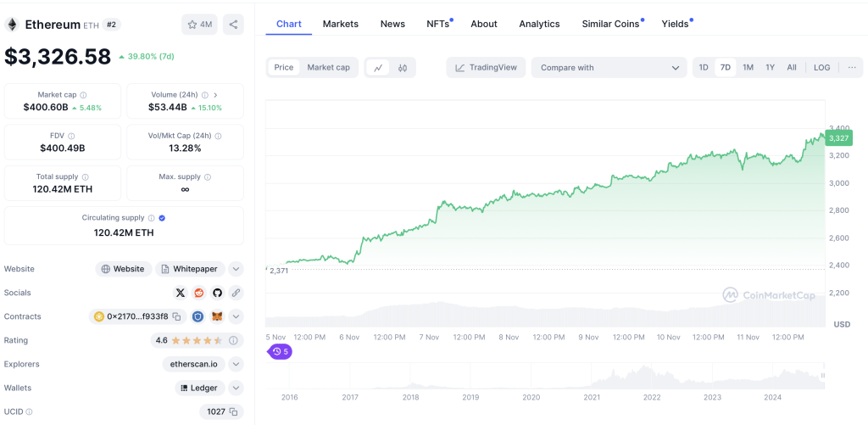This screenshot has height=425, width=868.
Task: Click the Market cap info icon
Action: click(83, 95)
